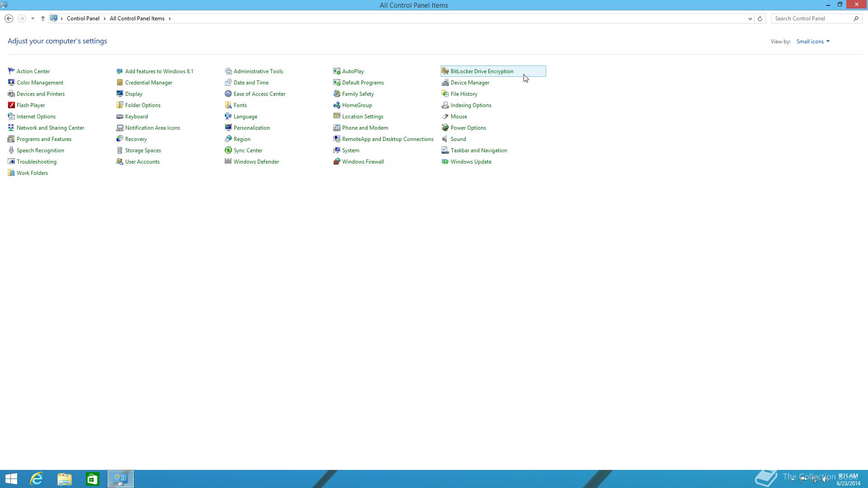Show hidden system tray icons
Image resolution: width=868 pixels, height=488 pixels.
click(x=793, y=479)
